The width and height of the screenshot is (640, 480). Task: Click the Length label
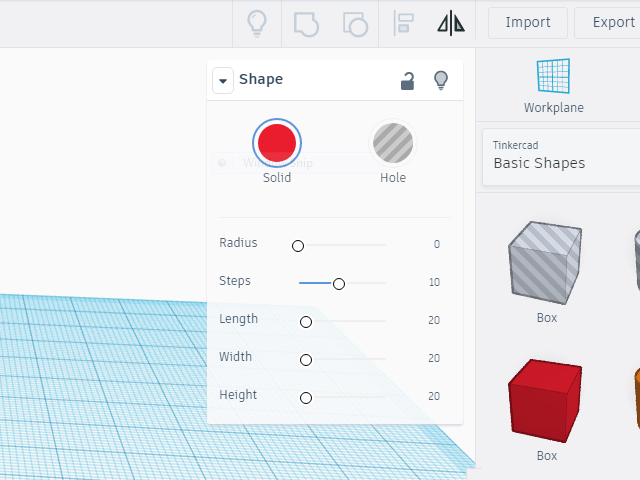(x=238, y=319)
